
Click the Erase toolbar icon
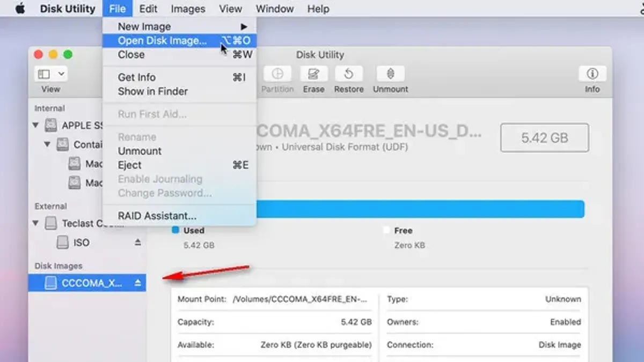pos(313,74)
